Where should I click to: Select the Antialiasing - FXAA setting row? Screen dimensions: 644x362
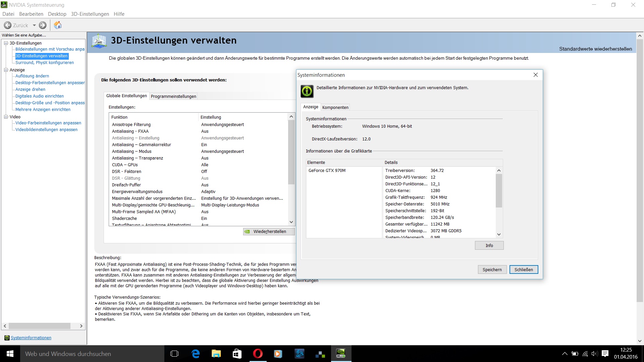[130, 131]
